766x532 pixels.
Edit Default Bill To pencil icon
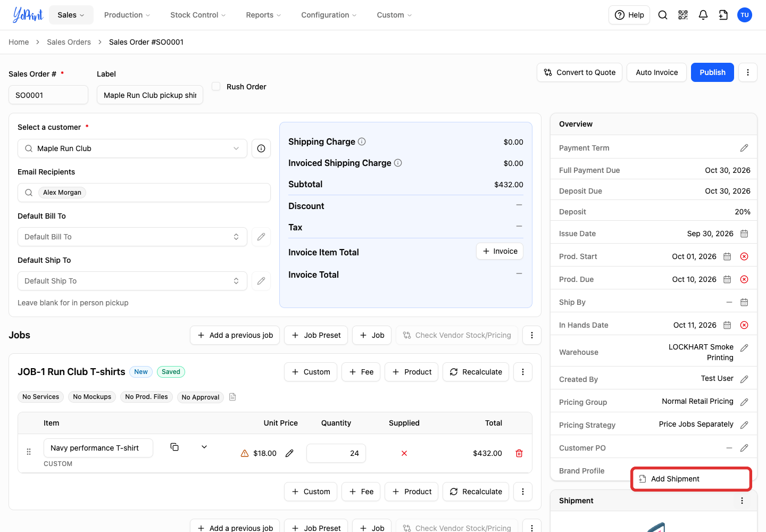(x=261, y=237)
